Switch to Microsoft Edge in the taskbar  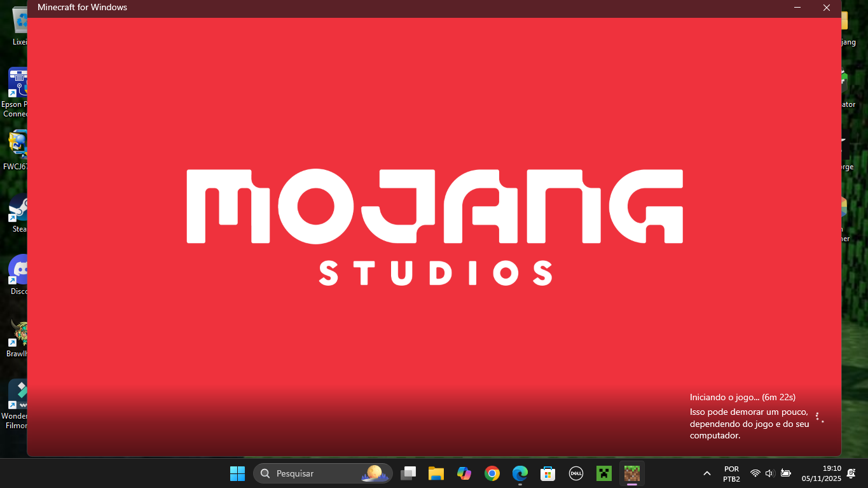520,473
